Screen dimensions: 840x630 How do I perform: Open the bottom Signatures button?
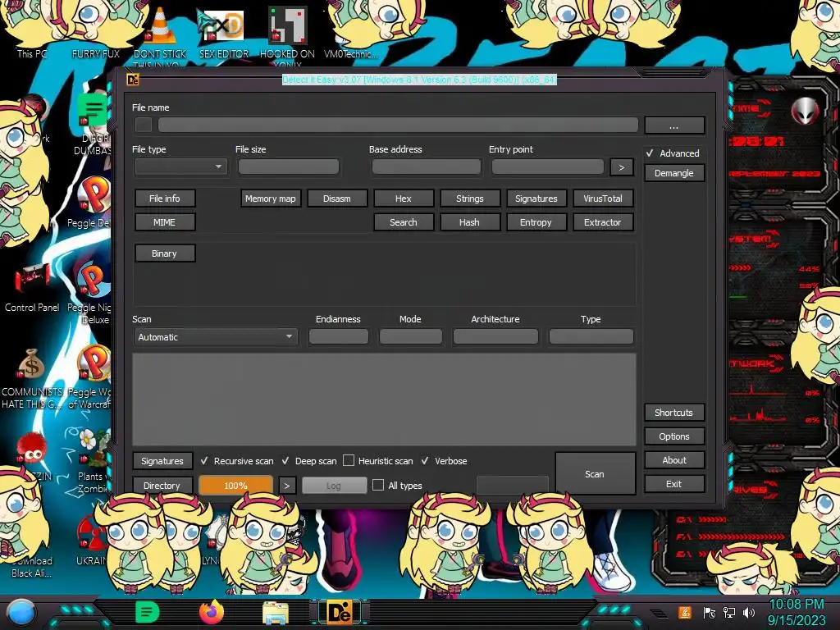[x=162, y=461]
